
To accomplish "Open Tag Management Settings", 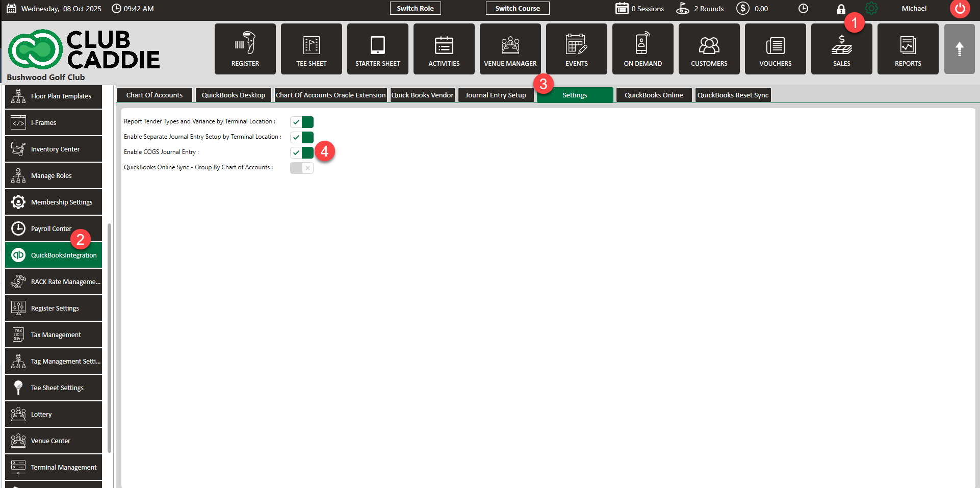I will 54,361.
